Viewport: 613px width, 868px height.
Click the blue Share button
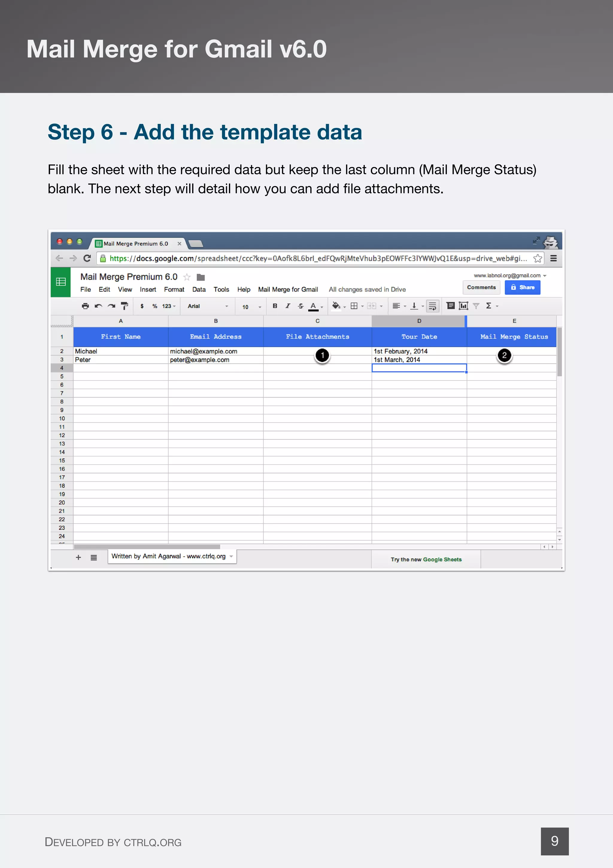[522, 287]
